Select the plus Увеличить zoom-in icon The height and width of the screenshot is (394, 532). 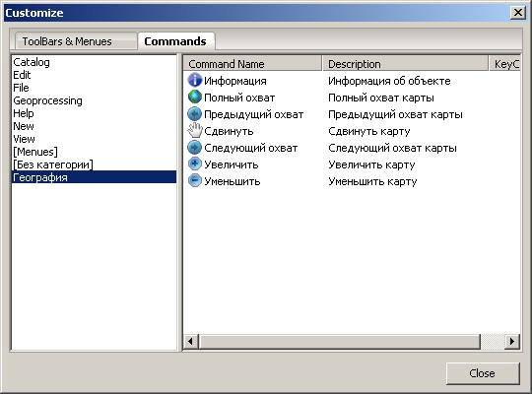[x=195, y=164]
